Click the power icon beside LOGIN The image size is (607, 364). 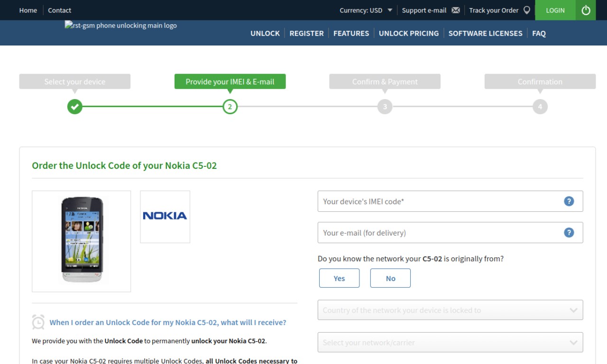click(x=586, y=10)
